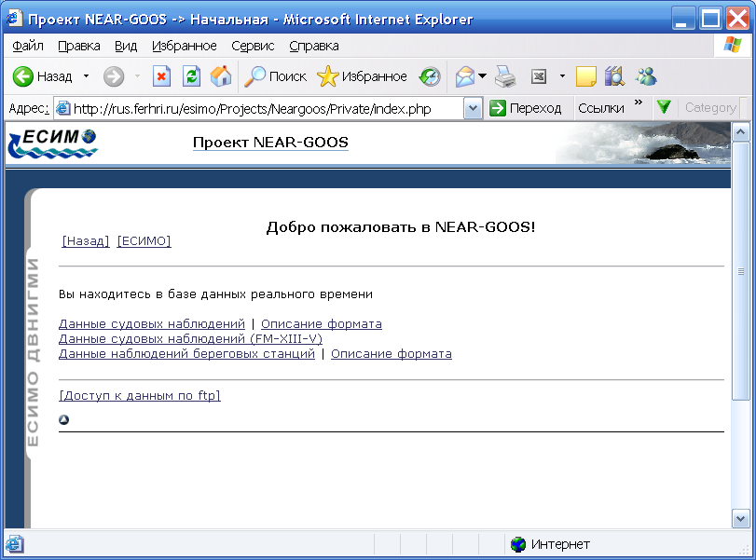The width and height of the screenshot is (756, 560).
Task: Click the Windows flag logo
Action: pos(733,46)
